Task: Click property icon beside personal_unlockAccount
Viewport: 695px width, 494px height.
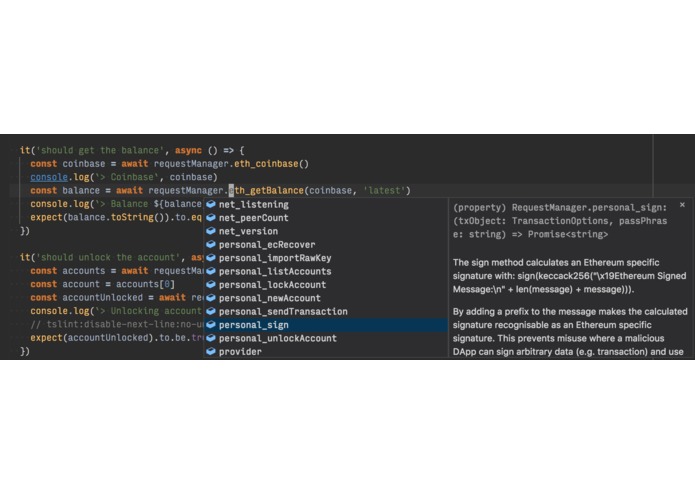Action: (x=211, y=338)
